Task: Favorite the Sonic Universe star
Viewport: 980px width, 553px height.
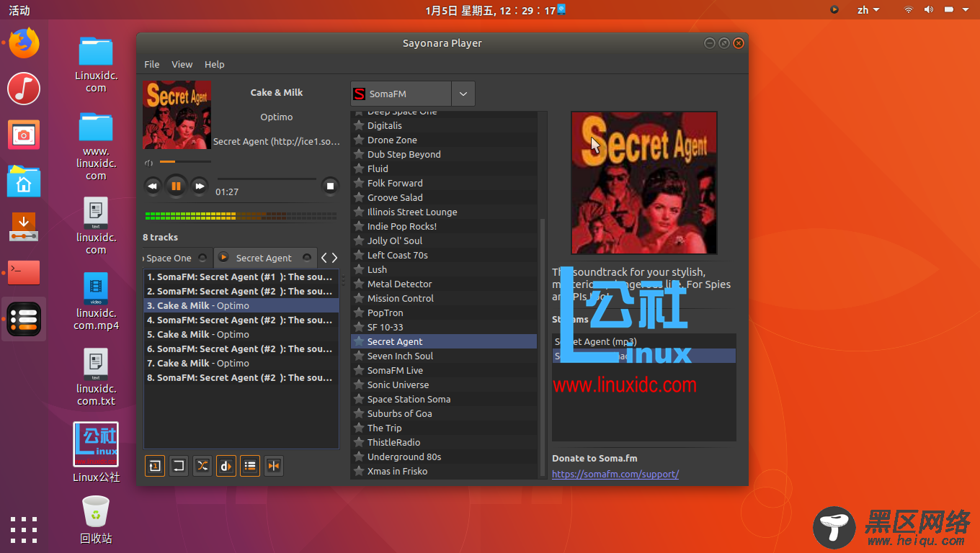Action: click(359, 385)
